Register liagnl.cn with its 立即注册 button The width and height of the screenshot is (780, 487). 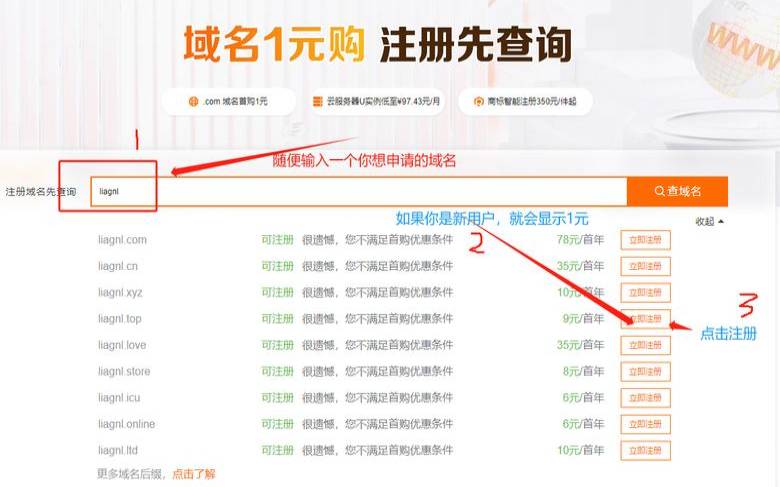click(x=645, y=266)
